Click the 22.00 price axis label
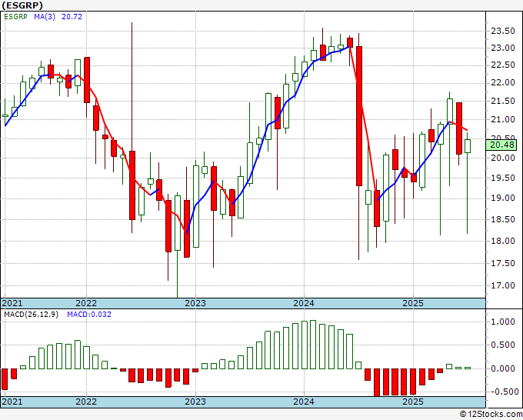523x420 pixels. pyautogui.click(x=503, y=83)
